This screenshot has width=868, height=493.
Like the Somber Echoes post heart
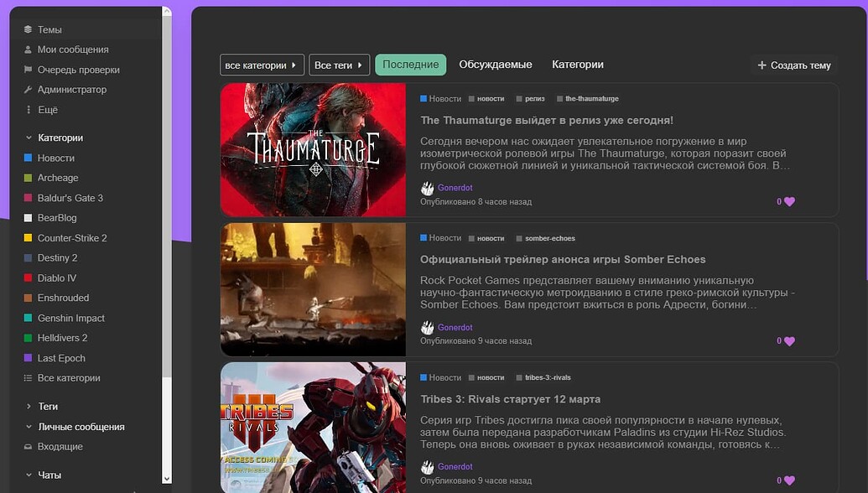[789, 341]
